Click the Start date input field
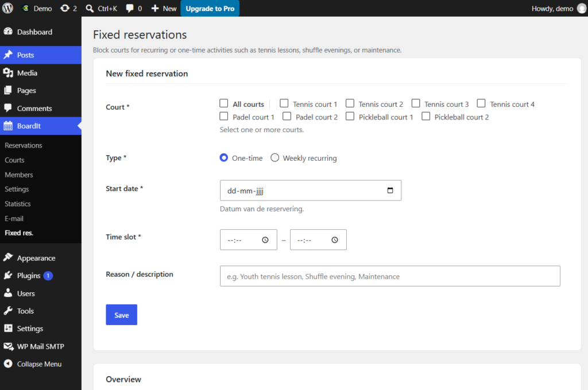 coord(311,191)
